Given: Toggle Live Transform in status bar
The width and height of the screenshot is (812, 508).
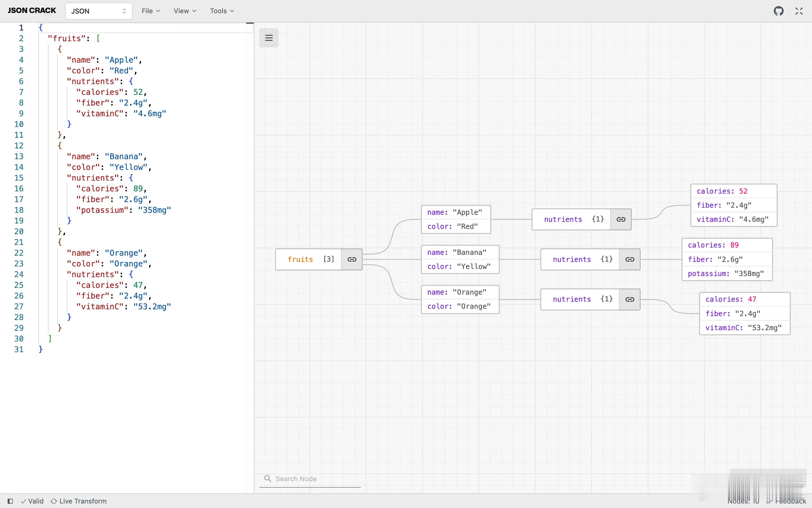Looking at the screenshot, I should coord(78,501).
